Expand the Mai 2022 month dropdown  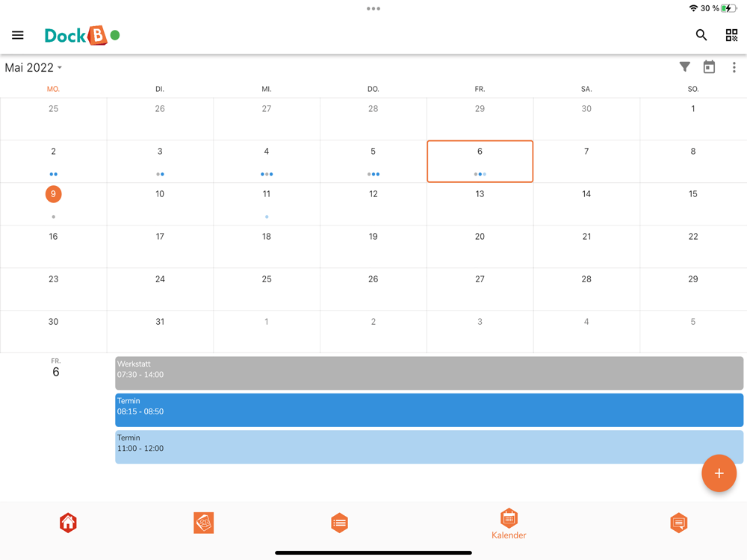34,68
